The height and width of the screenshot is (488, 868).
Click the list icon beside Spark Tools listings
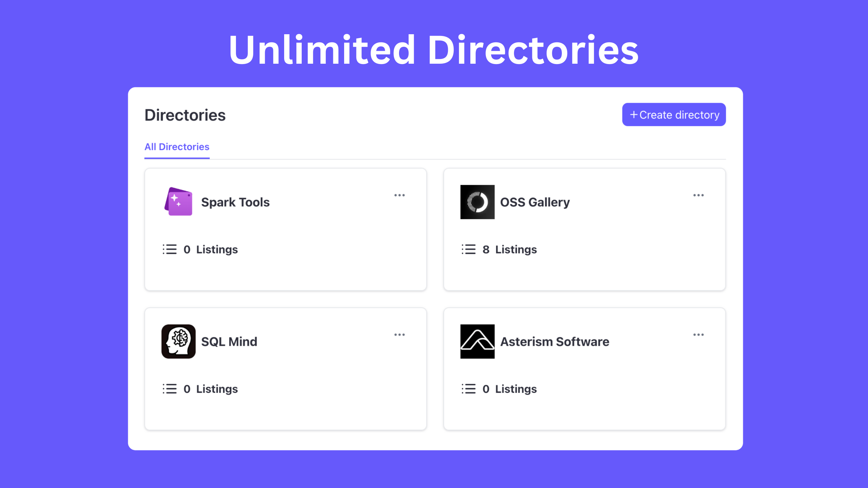tap(170, 249)
